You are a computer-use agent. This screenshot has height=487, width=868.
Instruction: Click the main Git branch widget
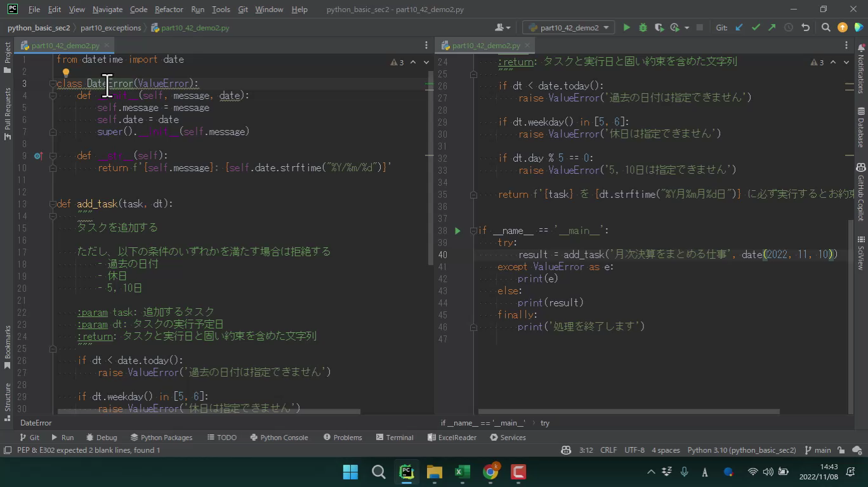818,450
